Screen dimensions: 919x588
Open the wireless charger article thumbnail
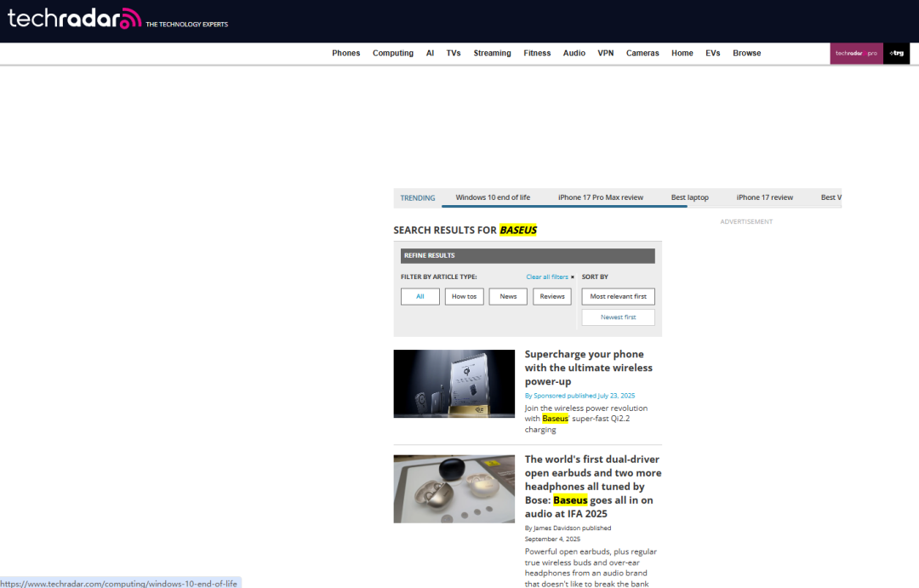[x=454, y=384]
